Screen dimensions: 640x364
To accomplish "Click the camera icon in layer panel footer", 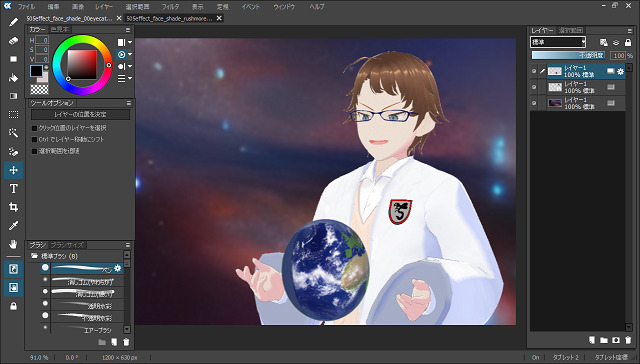I will pyautogui.click(x=616, y=340).
